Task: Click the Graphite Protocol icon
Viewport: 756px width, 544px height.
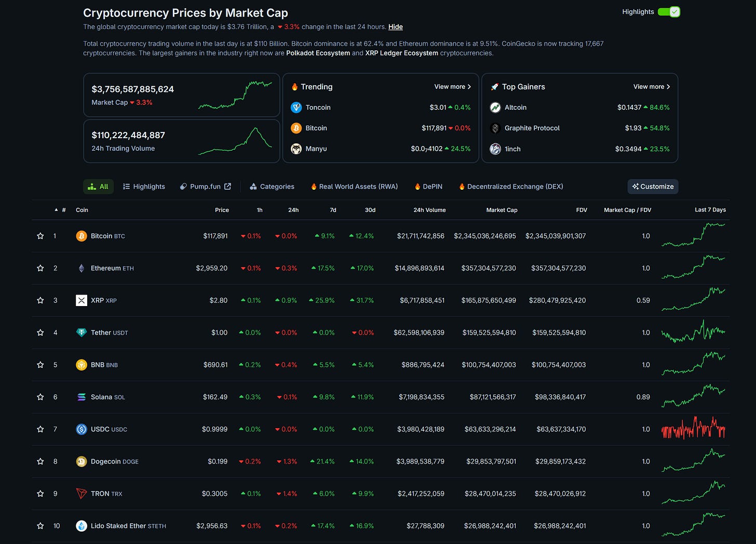Action: [x=495, y=128]
